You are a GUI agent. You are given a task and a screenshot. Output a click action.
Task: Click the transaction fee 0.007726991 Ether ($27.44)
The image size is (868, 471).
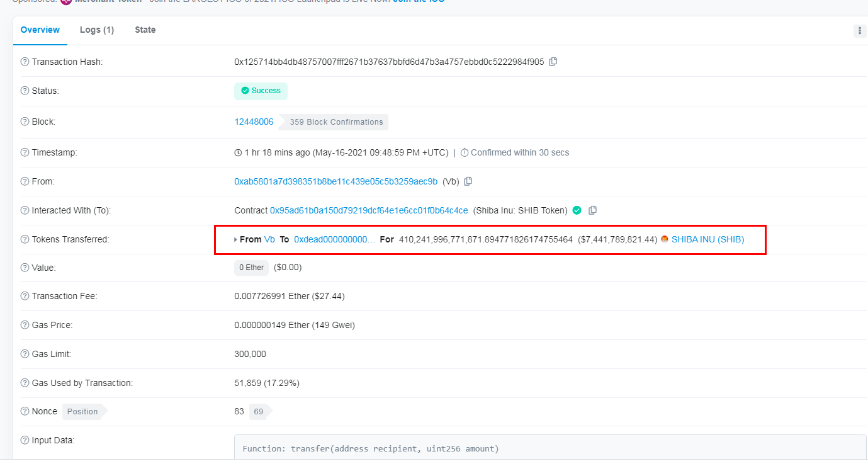[290, 296]
